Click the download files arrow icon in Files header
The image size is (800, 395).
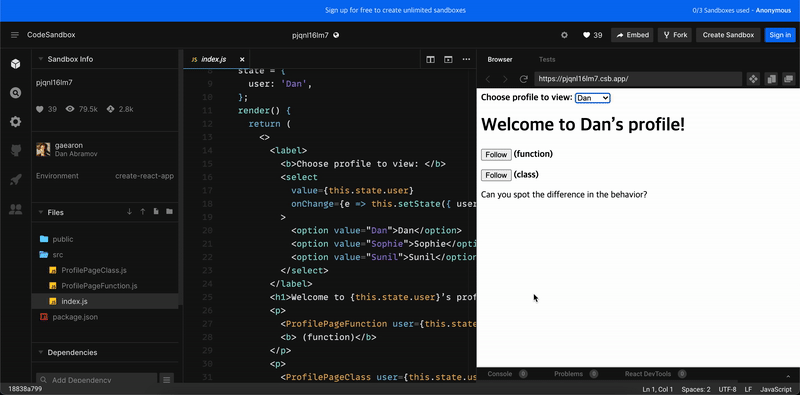pyautogui.click(x=129, y=212)
